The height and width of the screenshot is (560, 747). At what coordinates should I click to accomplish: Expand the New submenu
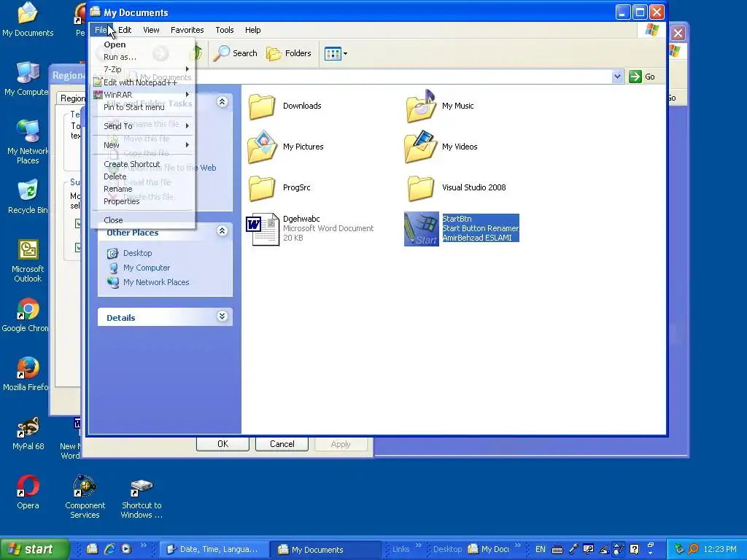(143, 145)
